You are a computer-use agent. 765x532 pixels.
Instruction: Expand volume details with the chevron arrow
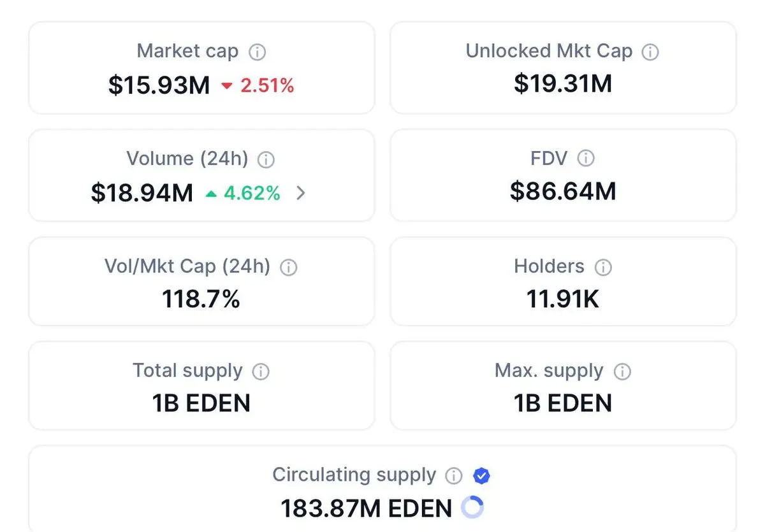(x=302, y=193)
